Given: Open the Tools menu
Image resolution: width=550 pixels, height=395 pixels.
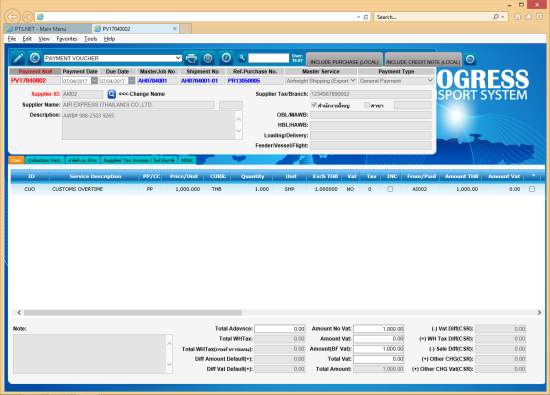Looking at the screenshot, I should tap(90, 39).
